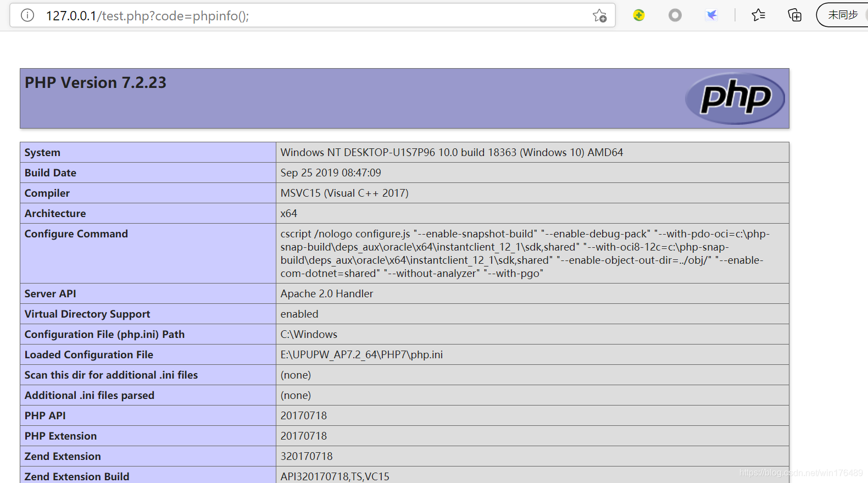Select the Apache 2.0 Handler value
Screen dimensions: 868x483
point(327,294)
